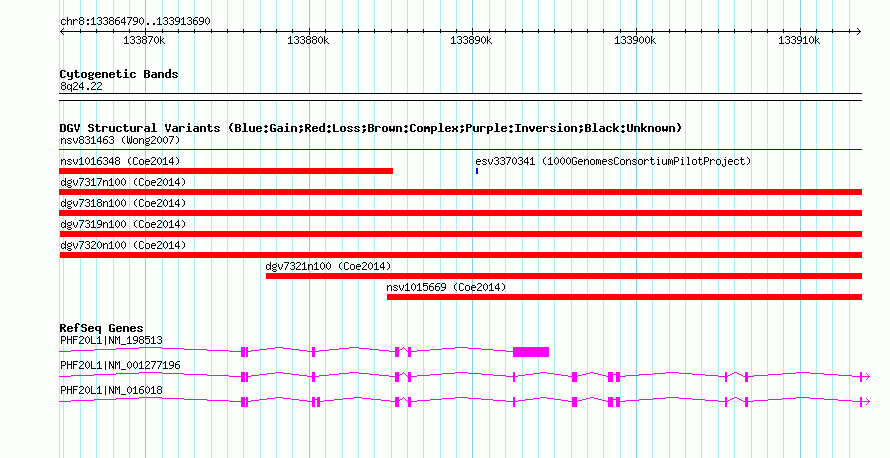
Task: Click the red nsv1016348 loss bar
Action: coord(226,171)
